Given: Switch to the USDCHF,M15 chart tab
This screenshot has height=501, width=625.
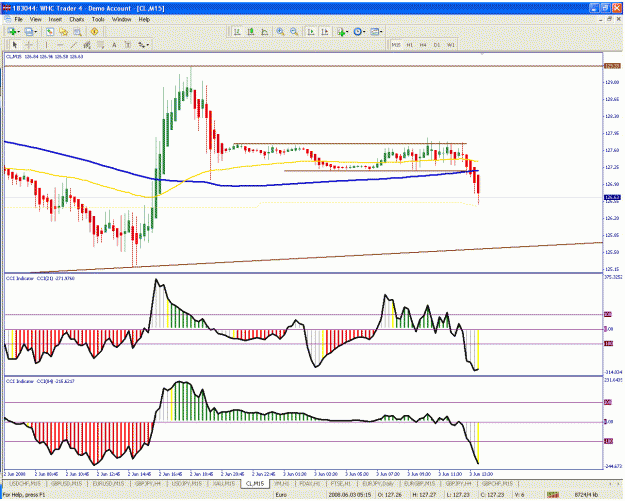Looking at the screenshot, I should tap(25, 484).
